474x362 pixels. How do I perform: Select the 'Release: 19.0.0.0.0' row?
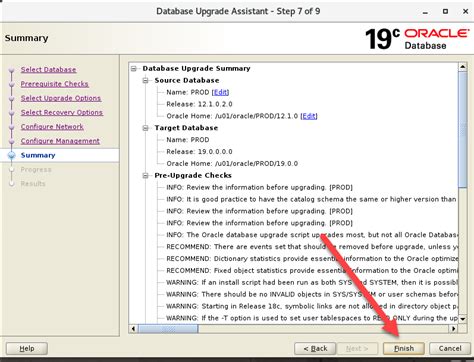199,152
